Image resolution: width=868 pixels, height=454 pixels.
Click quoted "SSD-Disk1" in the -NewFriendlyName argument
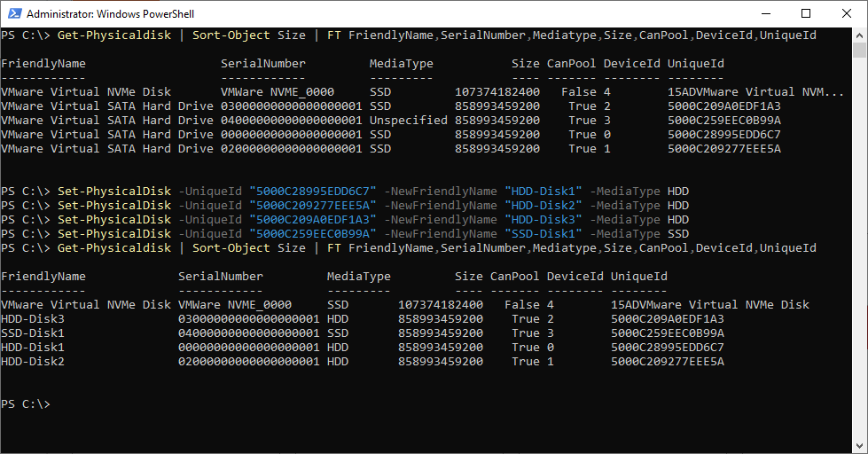[543, 233]
